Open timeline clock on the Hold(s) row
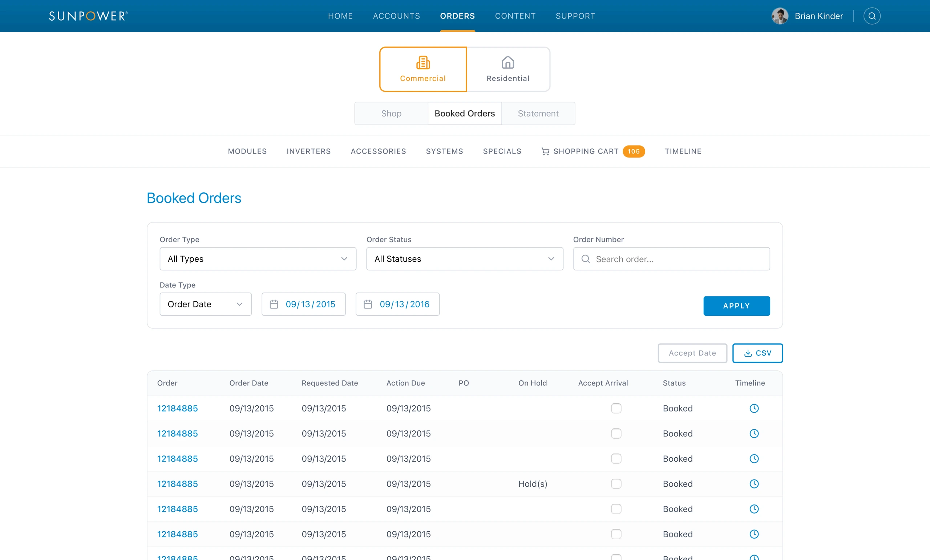The image size is (930, 560). click(754, 484)
